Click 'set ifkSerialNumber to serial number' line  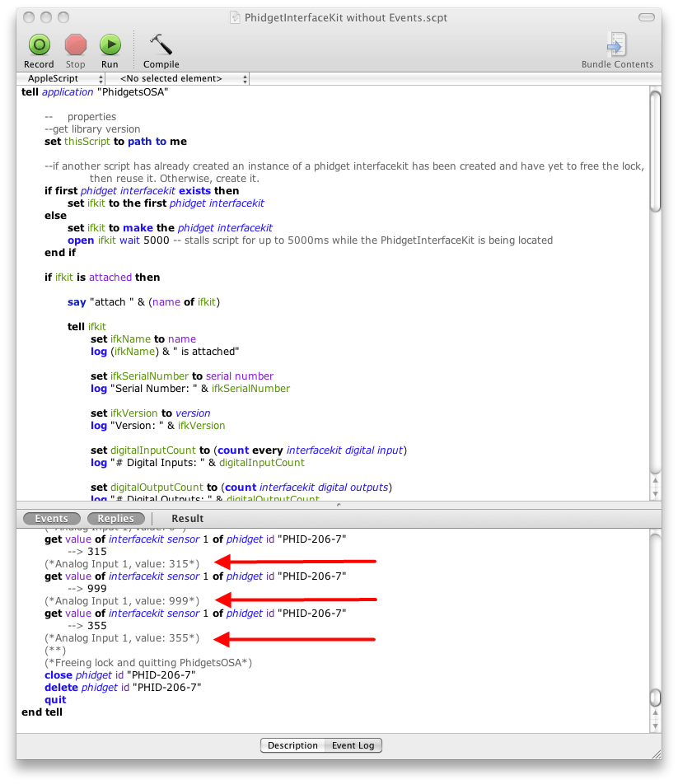coord(182,376)
